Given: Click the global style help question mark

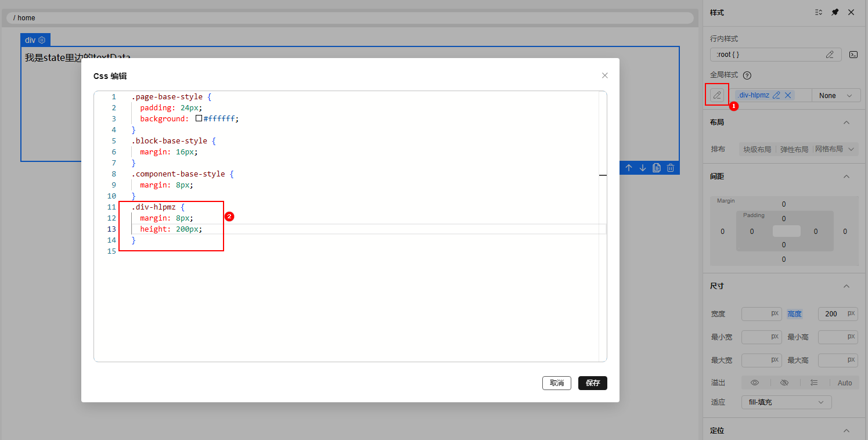Looking at the screenshot, I should pyautogui.click(x=747, y=75).
